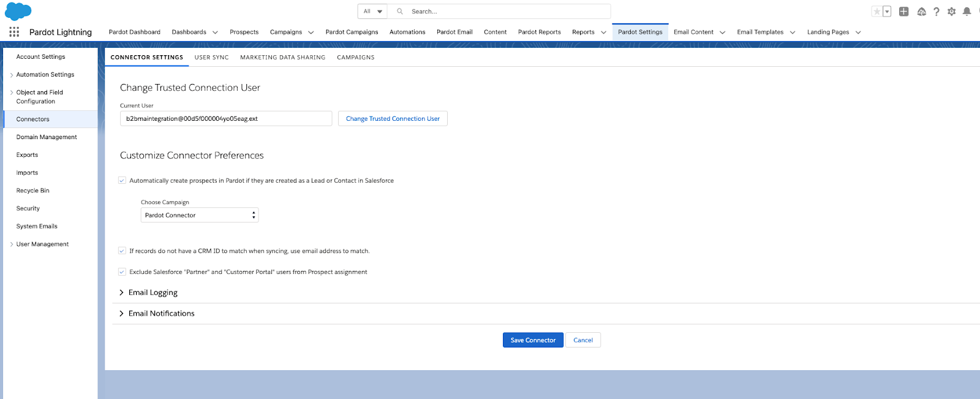Screen dimensions: 980x399
Task: Expand Object and Field Configuration arrow
Action: pyautogui.click(x=12, y=93)
